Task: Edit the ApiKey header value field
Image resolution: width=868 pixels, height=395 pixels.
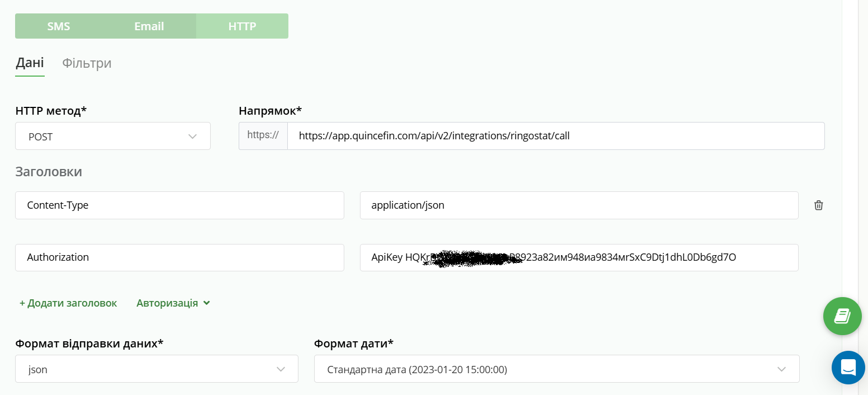Action: point(579,257)
